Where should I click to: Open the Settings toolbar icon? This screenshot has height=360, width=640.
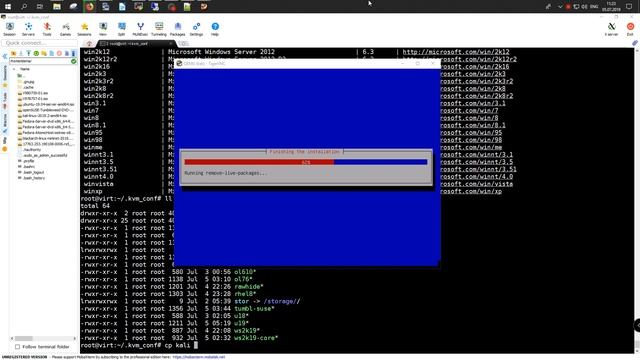click(x=196, y=29)
